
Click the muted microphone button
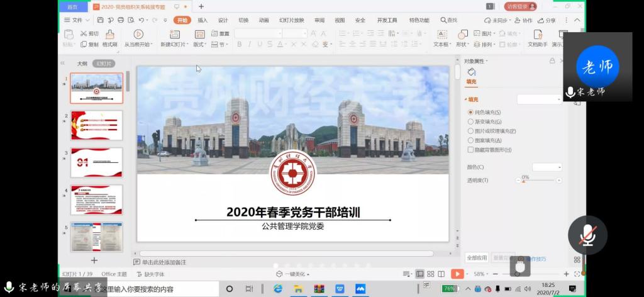[x=587, y=235]
